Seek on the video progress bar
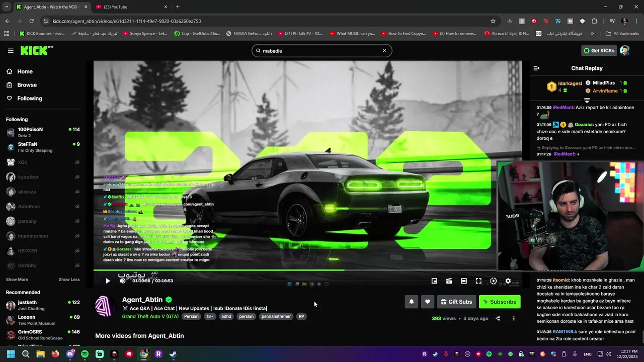Screen dimensions: 644x362 coord(307,270)
